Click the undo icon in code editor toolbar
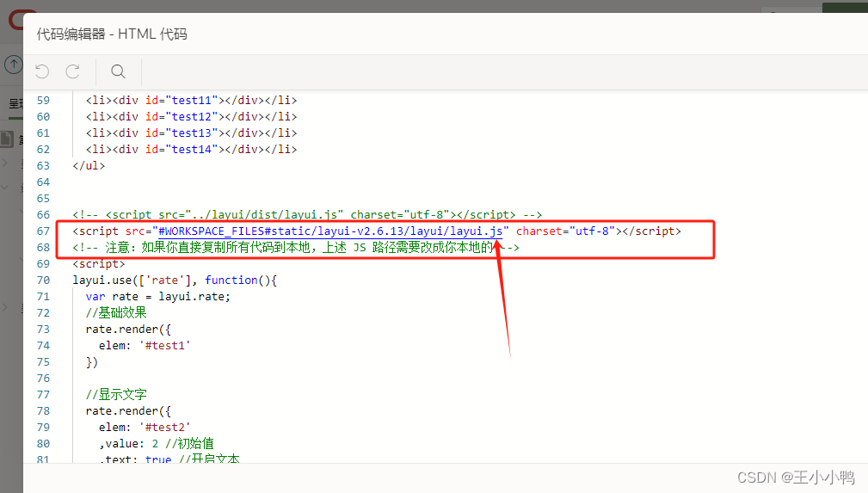Viewport: 868px width, 493px height. [42, 71]
